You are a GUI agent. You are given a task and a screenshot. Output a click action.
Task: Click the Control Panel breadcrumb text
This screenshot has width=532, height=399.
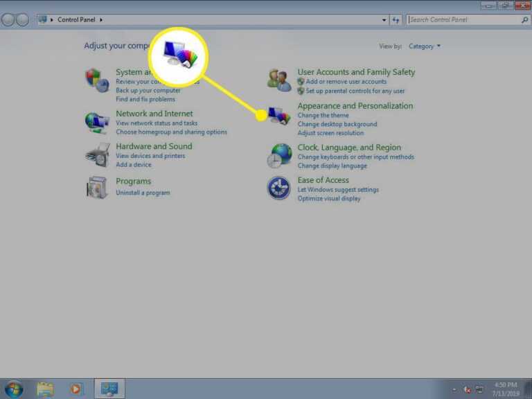click(76, 20)
